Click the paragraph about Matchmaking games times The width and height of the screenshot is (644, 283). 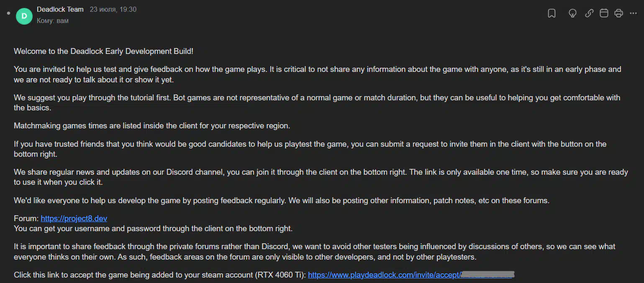tap(152, 125)
